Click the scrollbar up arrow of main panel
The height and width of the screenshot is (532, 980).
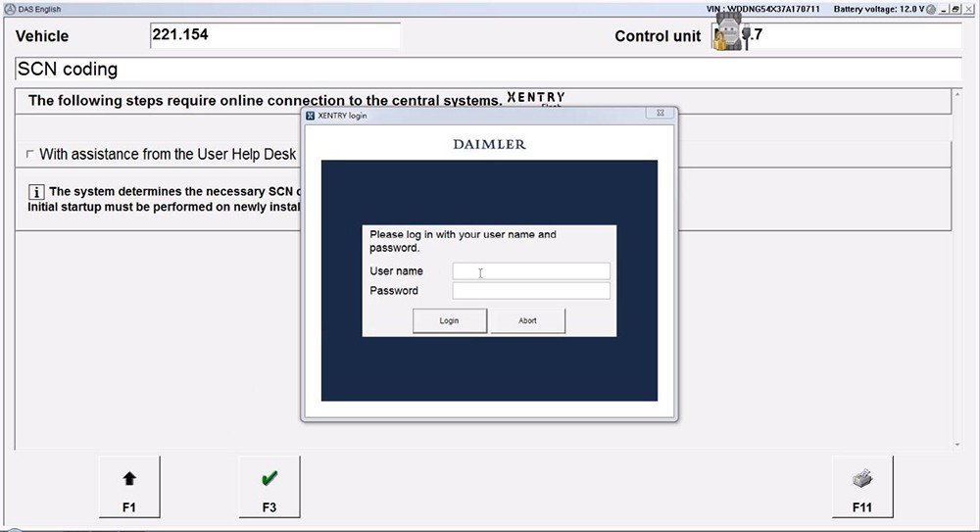pyautogui.click(x=956, y=94)
